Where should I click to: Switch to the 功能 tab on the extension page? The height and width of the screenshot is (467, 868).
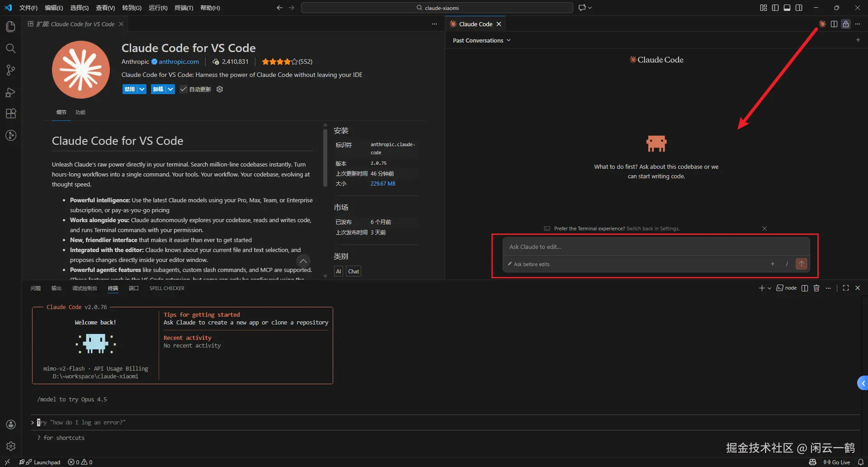(80, 112)
